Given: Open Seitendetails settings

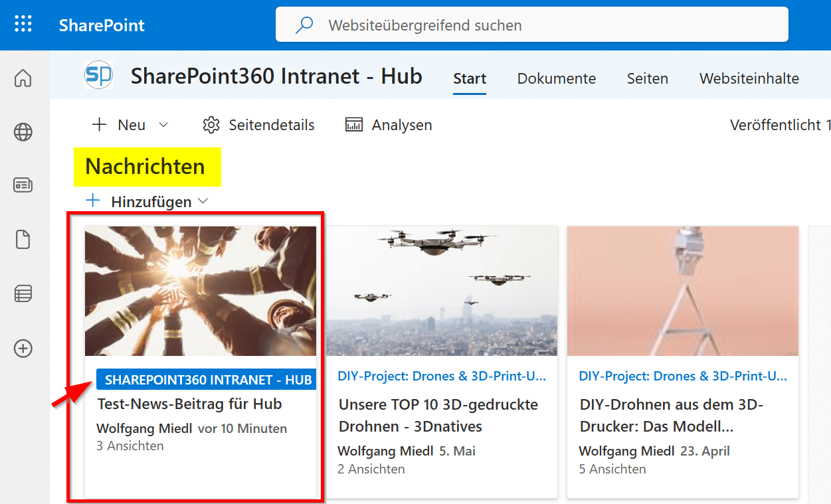Looking at the screenshot, I should coord(258,124).
